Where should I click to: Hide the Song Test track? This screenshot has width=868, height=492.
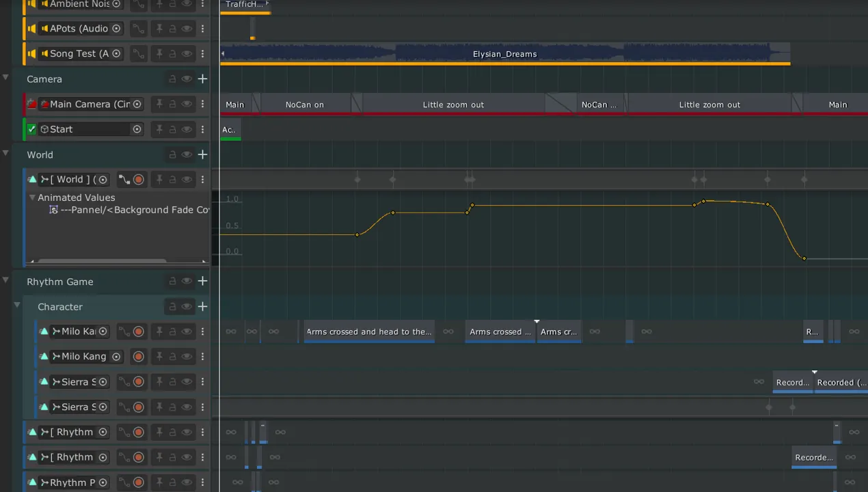pyautogui.click(x=187, y=53)
